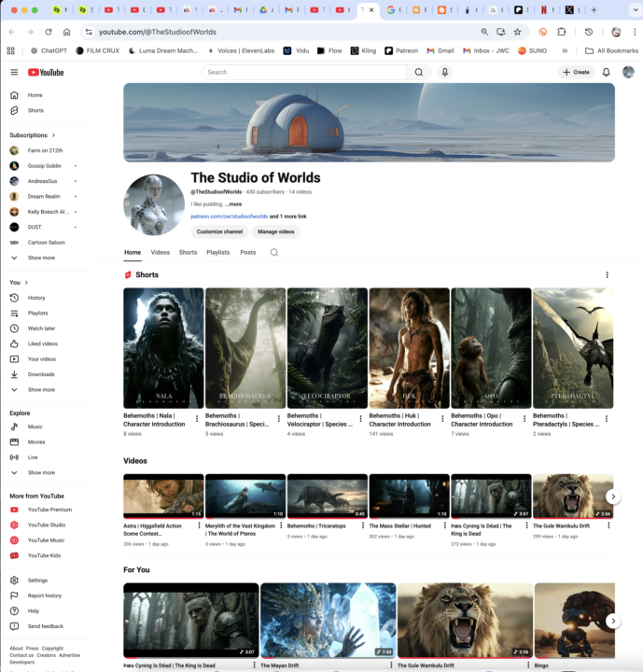
Task: Click the channel search magnifier icon
Action: tap(274, 252)
